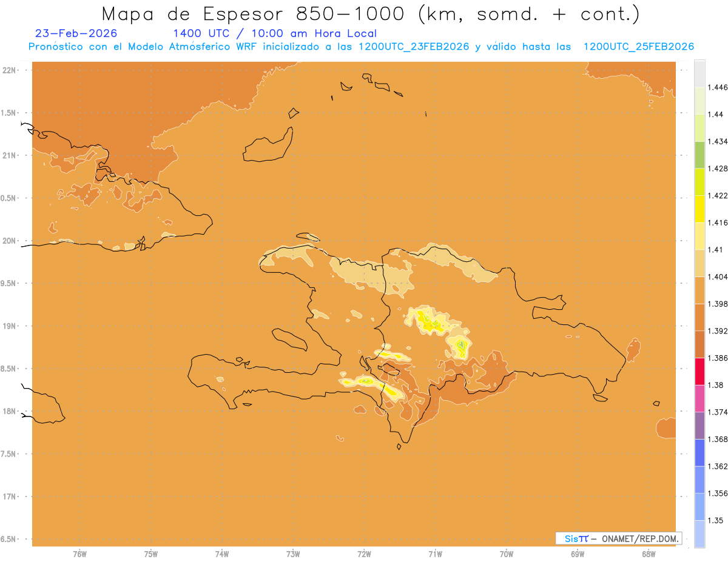Click the time text '1400 UTC / 10:00 am Hora Local'
Image resolution: width=728 pixels, height=562 pixels.
point(275,33)
